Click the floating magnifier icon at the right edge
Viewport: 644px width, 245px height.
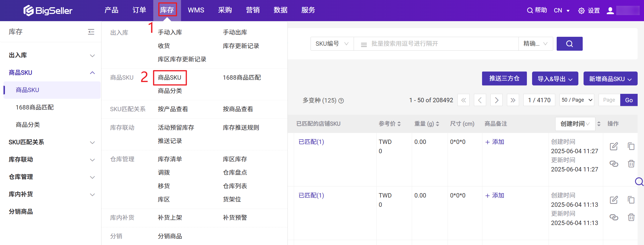639,182
